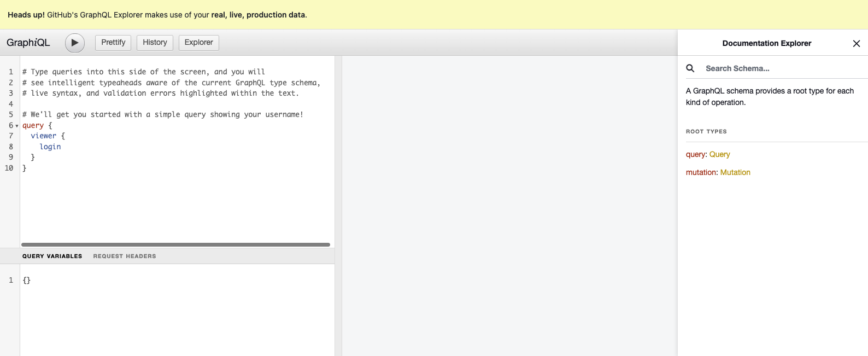Click line number 10 in gutter
Image resolution: width=868 pixels, height=356 pixels.
(x=9, y=168)
